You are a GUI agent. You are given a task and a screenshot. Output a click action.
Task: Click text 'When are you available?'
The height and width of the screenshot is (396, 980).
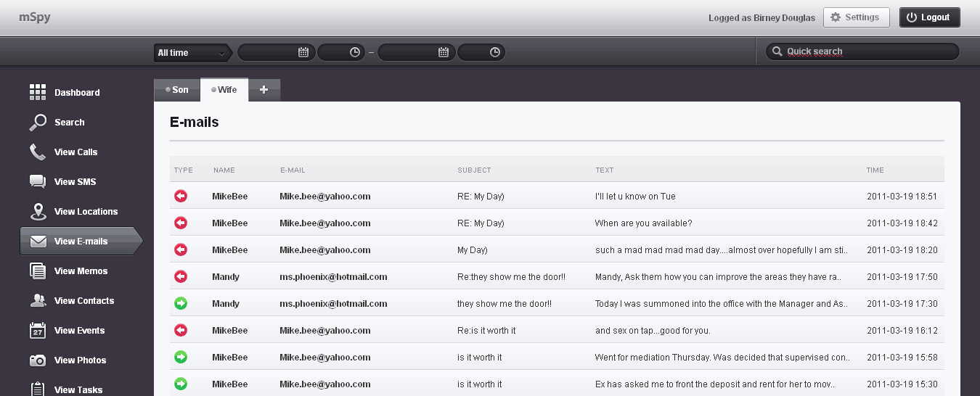point(643,223)
